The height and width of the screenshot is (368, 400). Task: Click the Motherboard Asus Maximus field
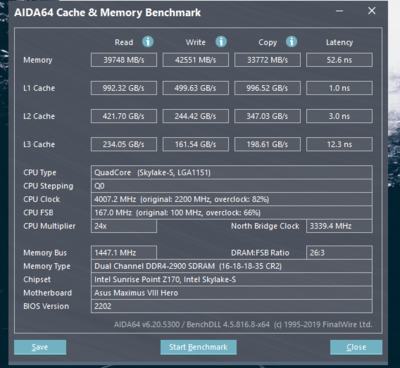(x=232, y=293)
